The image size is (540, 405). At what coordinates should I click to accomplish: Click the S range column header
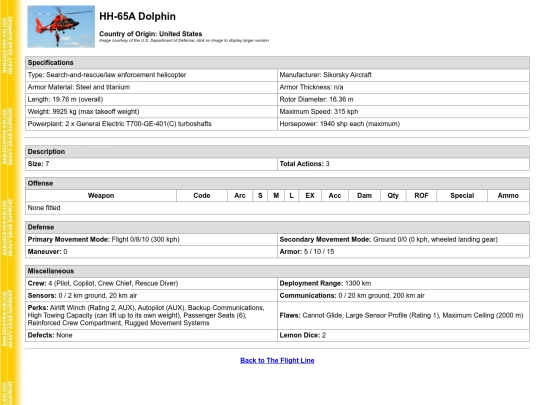[260, 196]
